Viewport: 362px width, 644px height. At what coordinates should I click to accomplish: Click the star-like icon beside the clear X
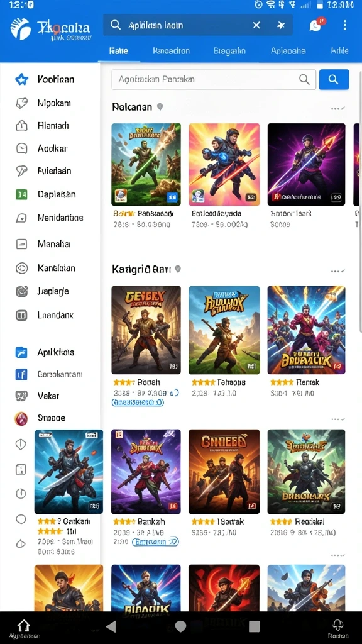pyautogui.click(x=281, y=25)
